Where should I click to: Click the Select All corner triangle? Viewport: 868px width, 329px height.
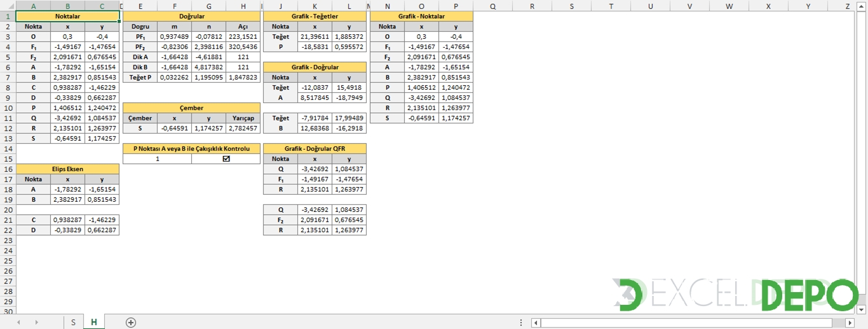[x=8, y=6]
